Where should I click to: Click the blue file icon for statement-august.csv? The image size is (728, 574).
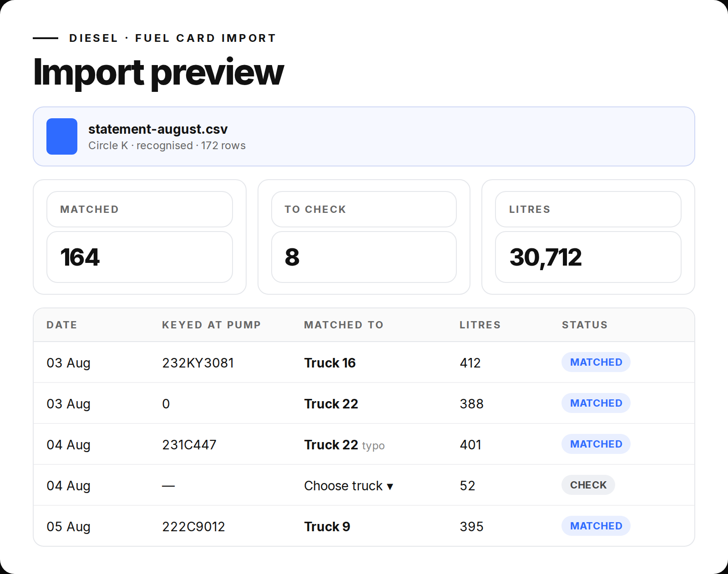[x=62, y=136]
